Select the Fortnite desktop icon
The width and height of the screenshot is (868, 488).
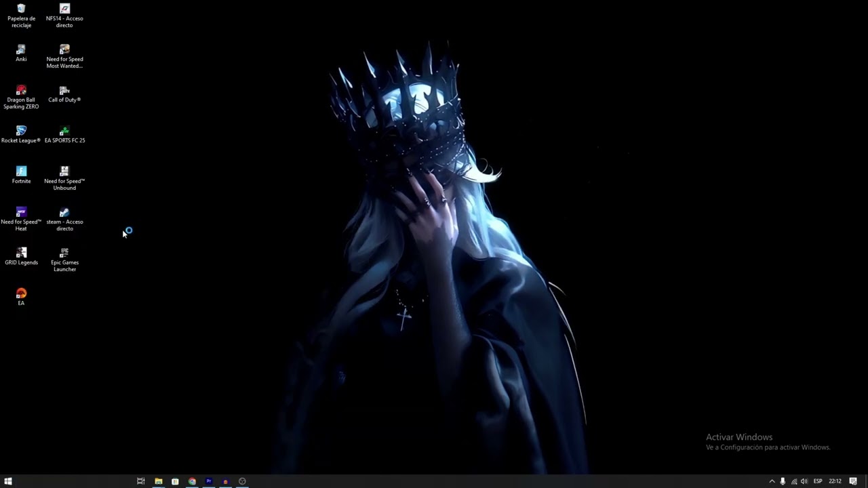point(21,176)
